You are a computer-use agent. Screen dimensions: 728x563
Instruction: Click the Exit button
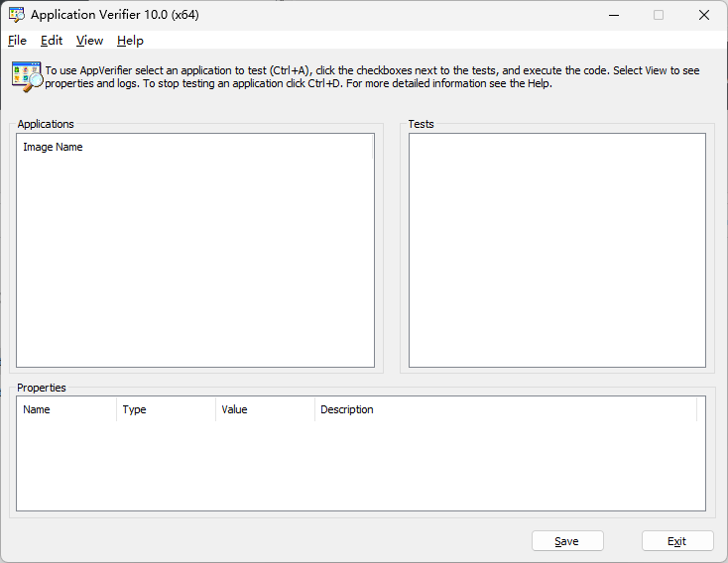[677, 541]
